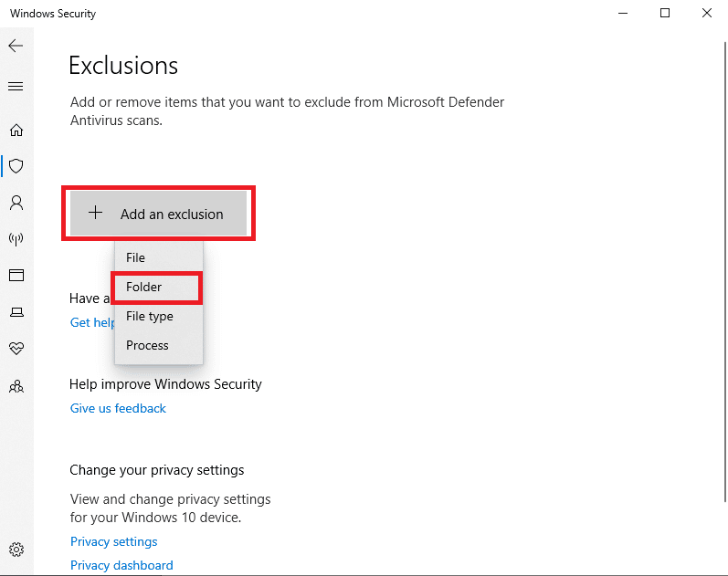Image resolution: width=728 pixels, height=576 pixels.
Task: Click the Help improve Windows Security heading
Action: [165, 384]
